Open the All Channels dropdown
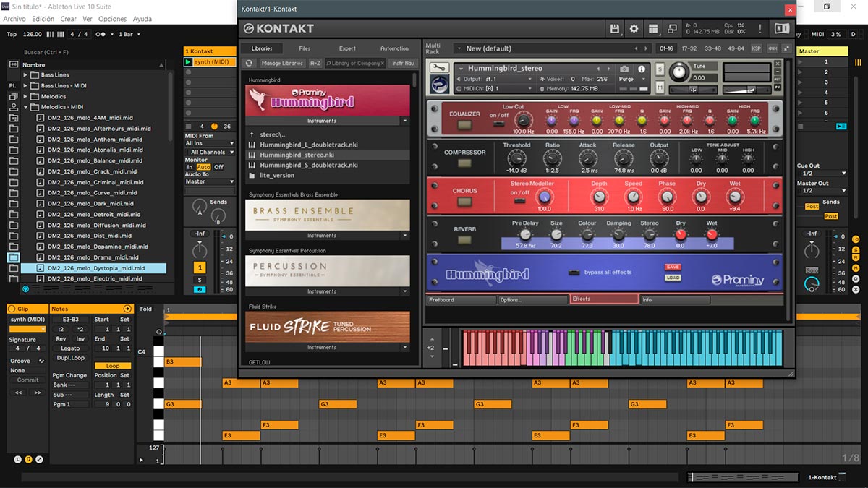This screenshot has height=488, width=868. click(210, 153)
